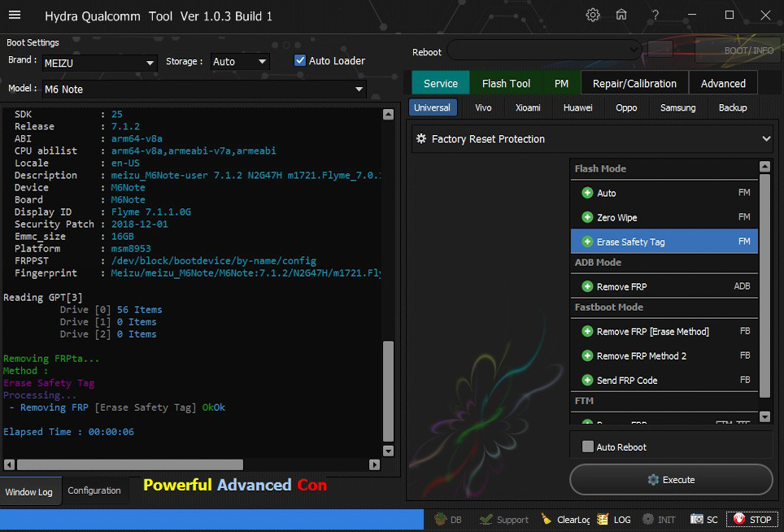Open help question mark icon

655,15
